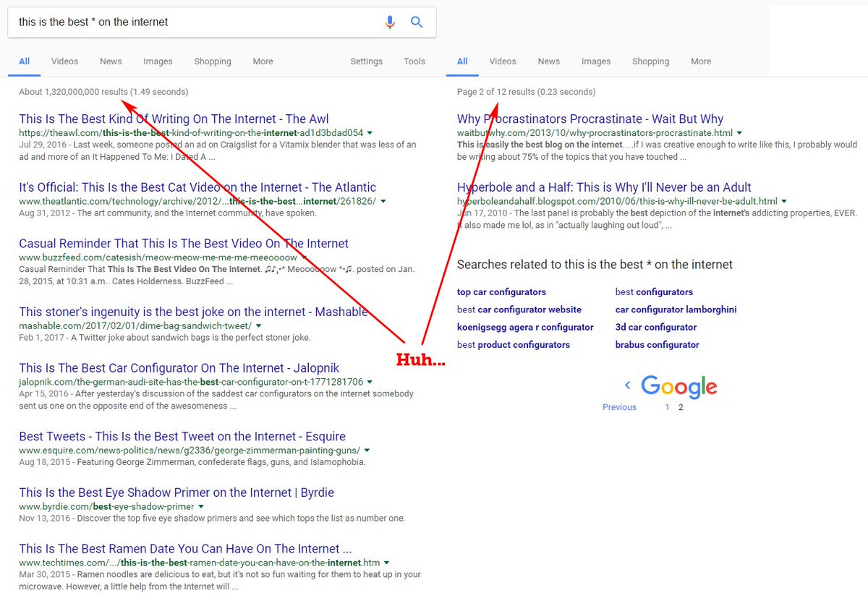Open Esquire Best Tweets result
The height and width of the screenshot is (601, 868).
point(182,436)
